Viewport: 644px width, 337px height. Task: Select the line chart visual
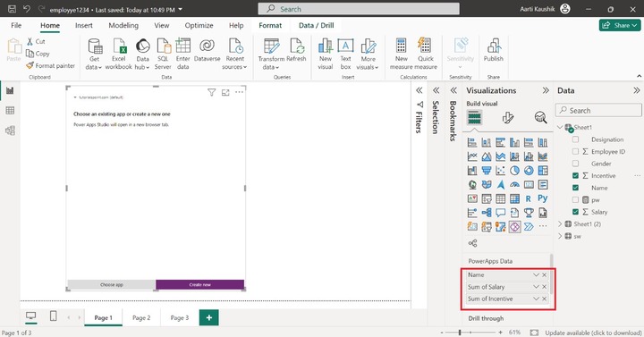click(x=472, y=156)
